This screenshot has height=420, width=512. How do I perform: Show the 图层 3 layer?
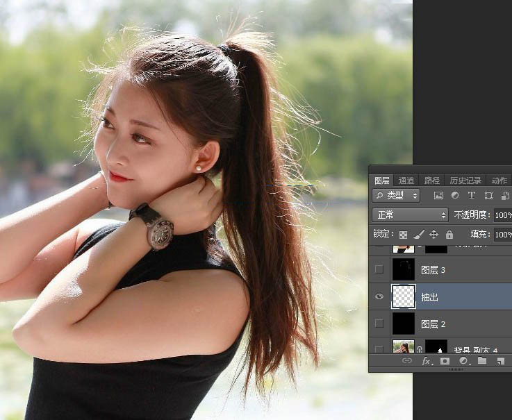(x=379, y=269)
